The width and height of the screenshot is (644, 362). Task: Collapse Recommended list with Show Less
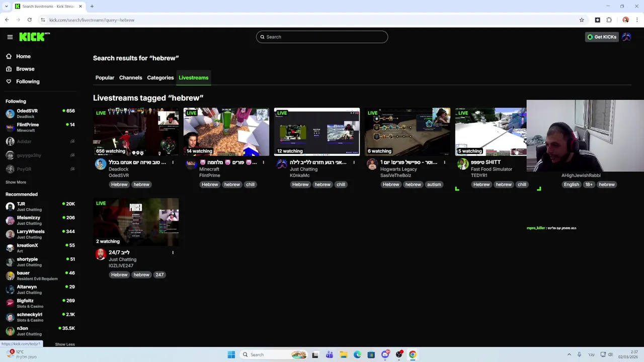coord(65,344)
